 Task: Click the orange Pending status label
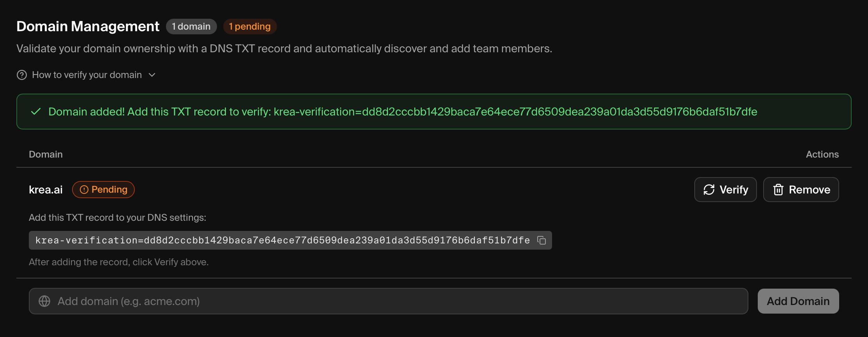coord(109,190)
